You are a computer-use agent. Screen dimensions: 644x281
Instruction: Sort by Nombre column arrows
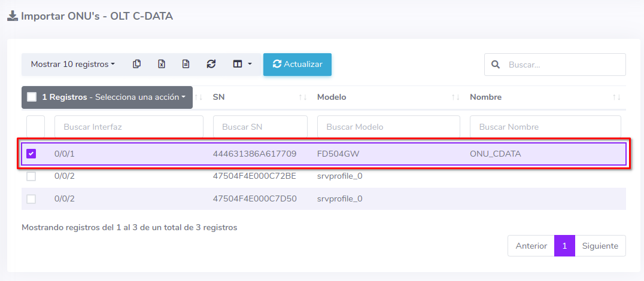tap(616, 97)
